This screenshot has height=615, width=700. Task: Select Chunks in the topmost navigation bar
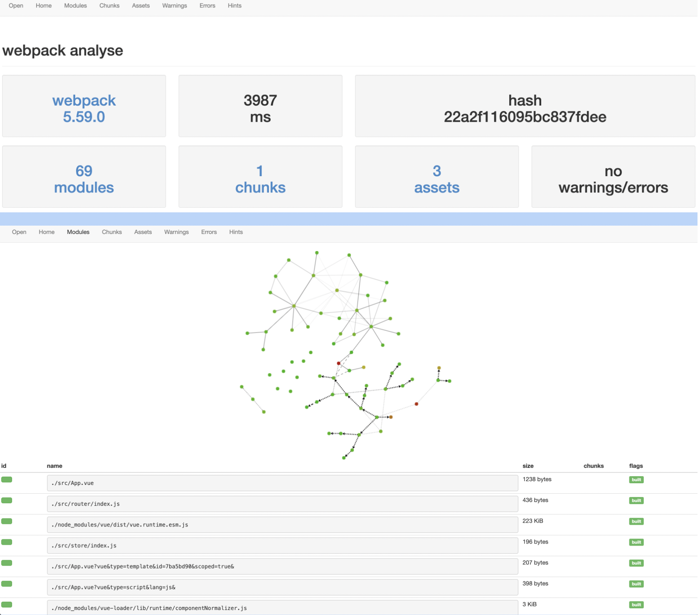(x=109, y=6)
